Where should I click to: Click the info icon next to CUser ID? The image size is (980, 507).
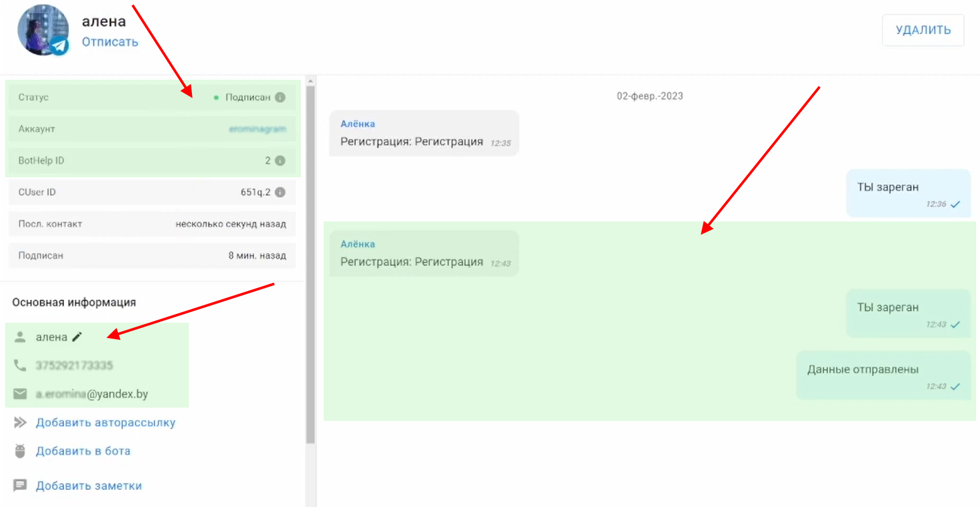click(280, 192)
